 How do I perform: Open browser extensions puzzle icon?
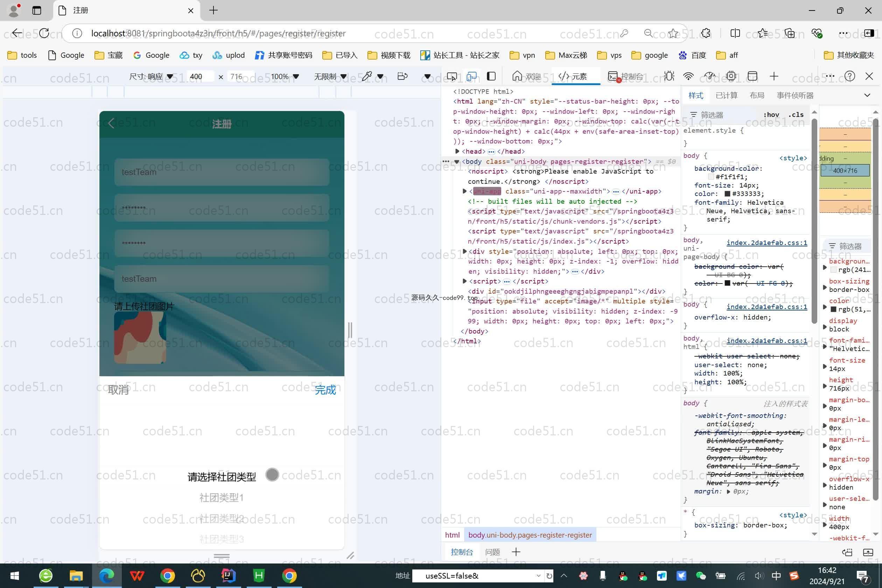[706, 33]
